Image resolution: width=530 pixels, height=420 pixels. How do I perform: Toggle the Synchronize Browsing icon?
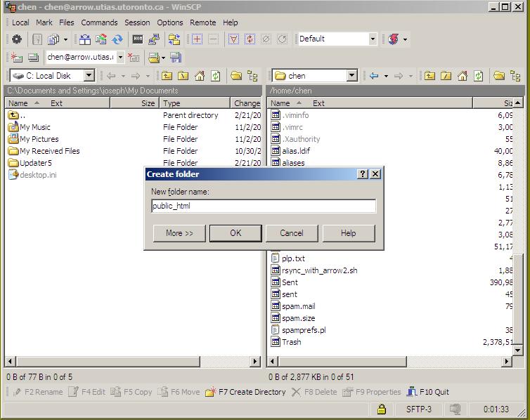[x=174, y=39]
